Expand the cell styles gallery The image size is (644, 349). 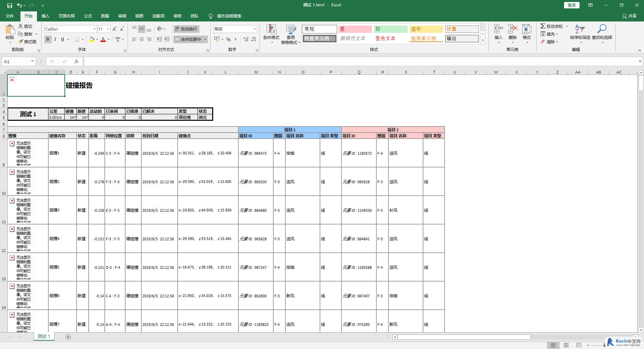coord(482,41)
